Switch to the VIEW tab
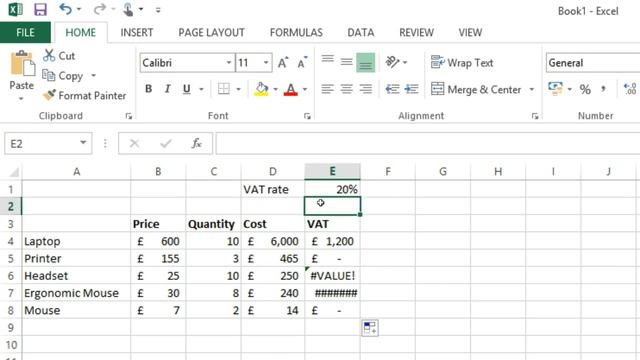The height and width of the screenshot is (360, 640). (x=470, y=33)
